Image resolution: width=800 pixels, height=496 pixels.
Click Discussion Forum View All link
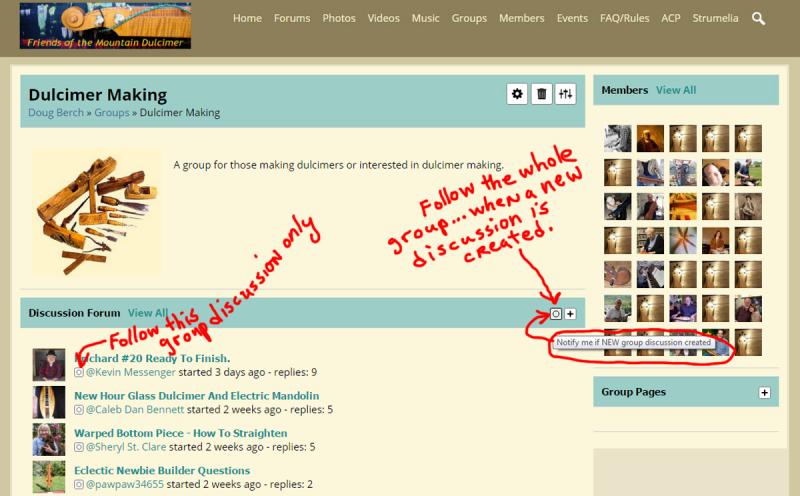148,313
